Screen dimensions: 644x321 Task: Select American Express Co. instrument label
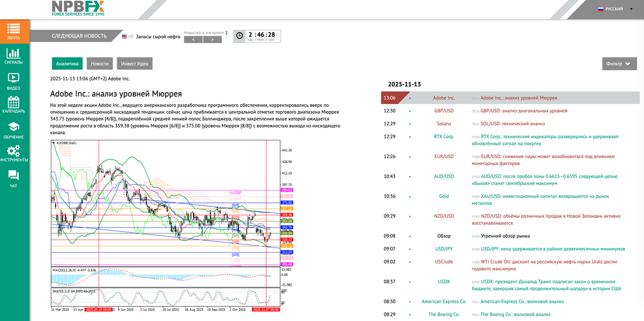[444, 302]
